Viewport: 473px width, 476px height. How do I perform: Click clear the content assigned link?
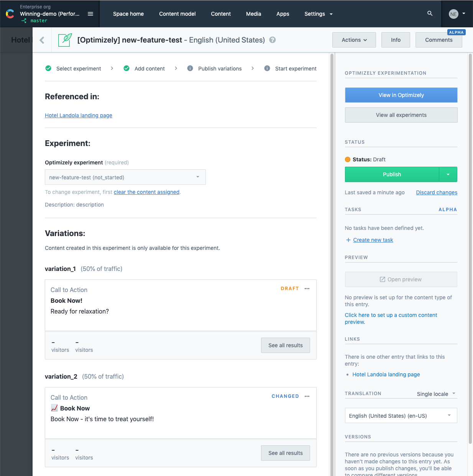coord(146,192)
